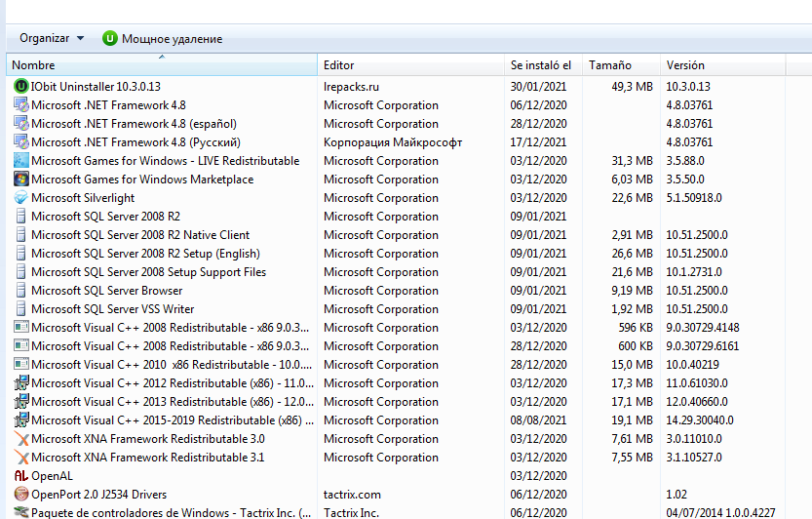Click the Irepacks.ru editor cell
812x519 pixels.
click(351, 87)
